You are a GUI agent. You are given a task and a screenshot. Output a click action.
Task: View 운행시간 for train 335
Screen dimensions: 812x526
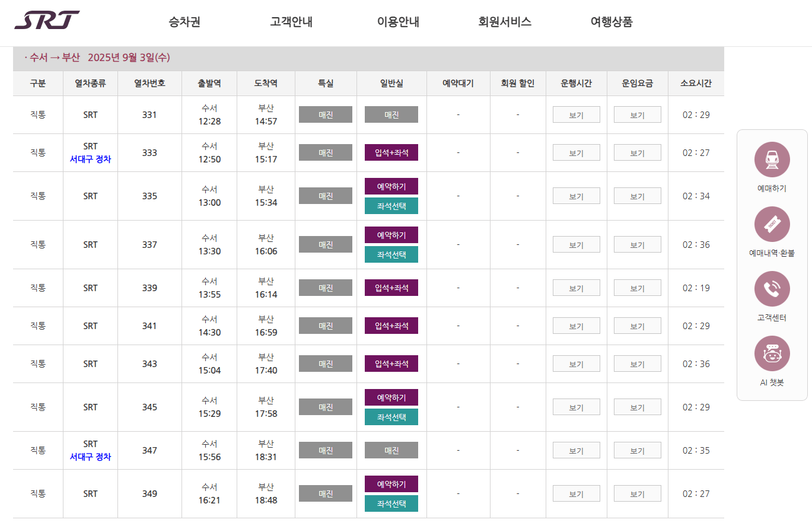577,196
